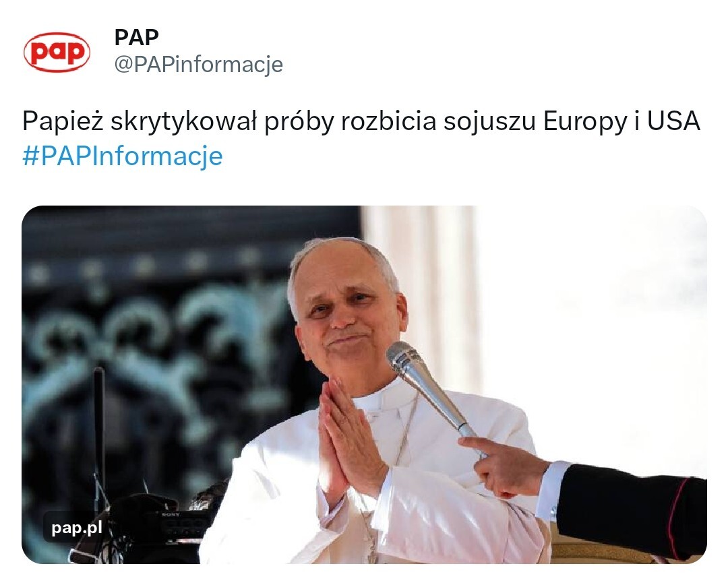
Task: Click the word Europy in the tweet
Action: pyautogui.click(x=585, y=123)
